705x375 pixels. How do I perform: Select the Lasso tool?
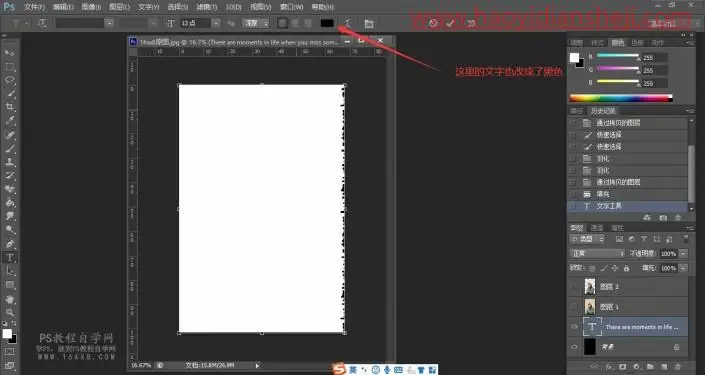coord(9,80)
